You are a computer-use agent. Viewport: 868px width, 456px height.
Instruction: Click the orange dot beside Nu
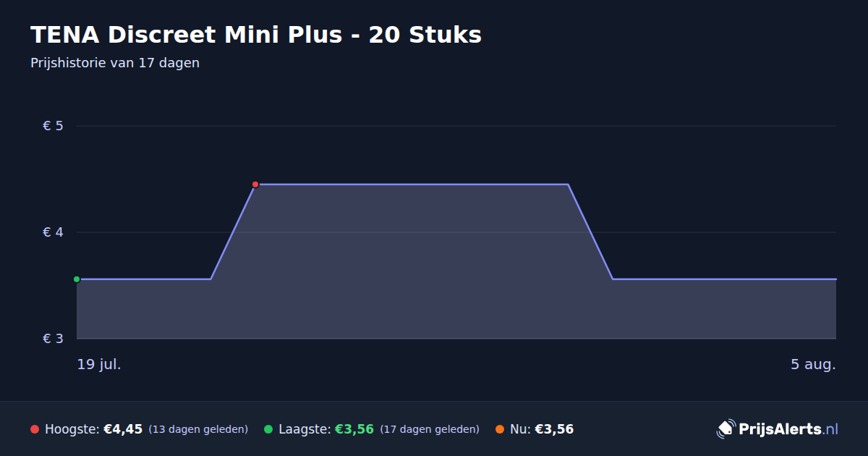pyautogui.click(x=500, y=429)
